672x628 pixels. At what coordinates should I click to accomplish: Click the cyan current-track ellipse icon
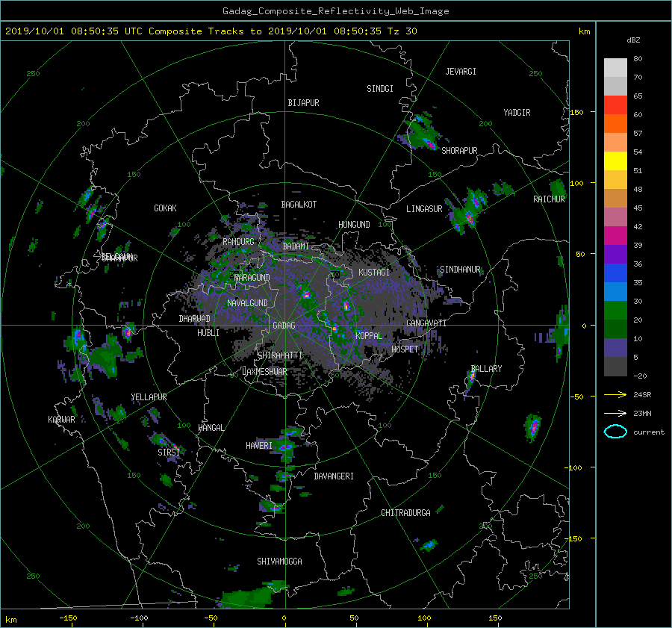tap(615, 432)
